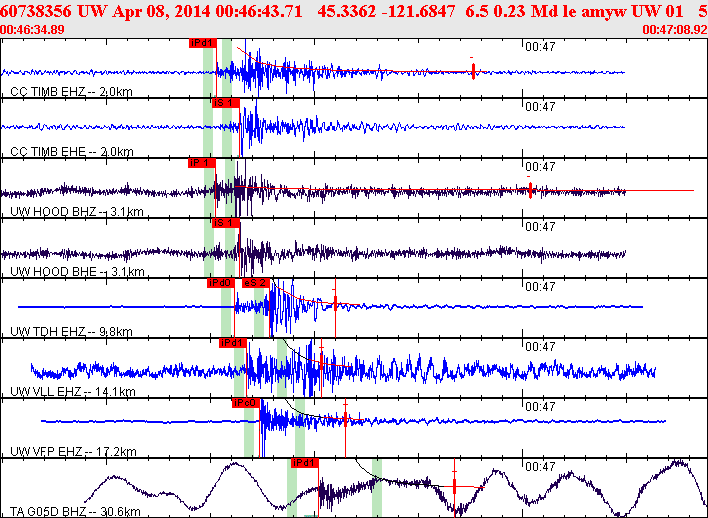
Task: Select the iPd1 pick flag on UW VLL EHZ
Action: [233, 343]
